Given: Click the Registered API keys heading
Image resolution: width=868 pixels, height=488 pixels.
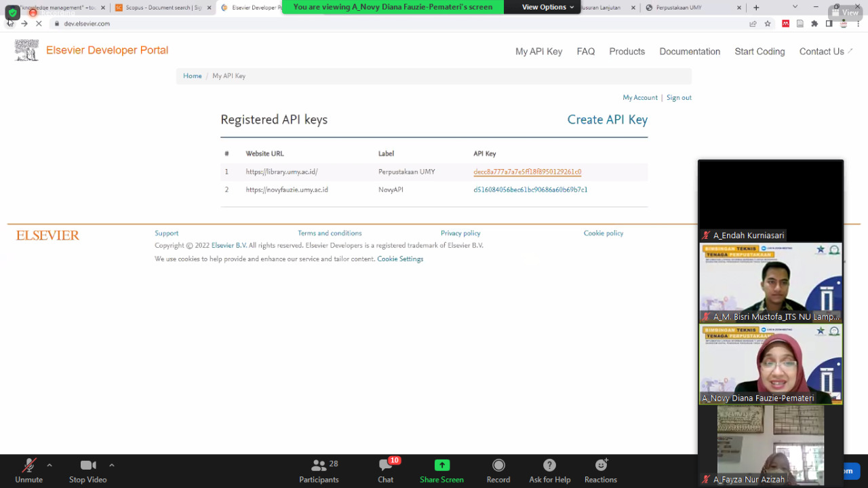Looking at the screenshot, I should pyautogui.click(x=274, y=119).
